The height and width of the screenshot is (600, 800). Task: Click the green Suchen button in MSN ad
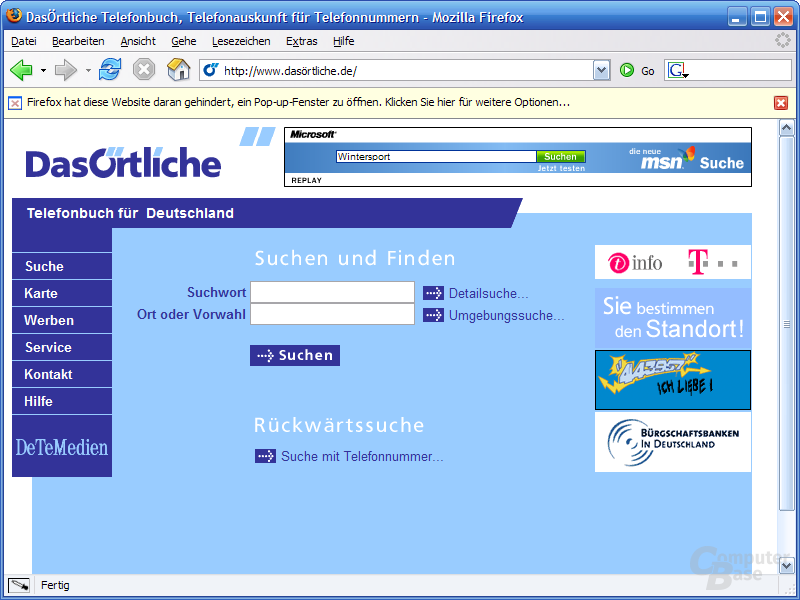click(x=561, y=157)
